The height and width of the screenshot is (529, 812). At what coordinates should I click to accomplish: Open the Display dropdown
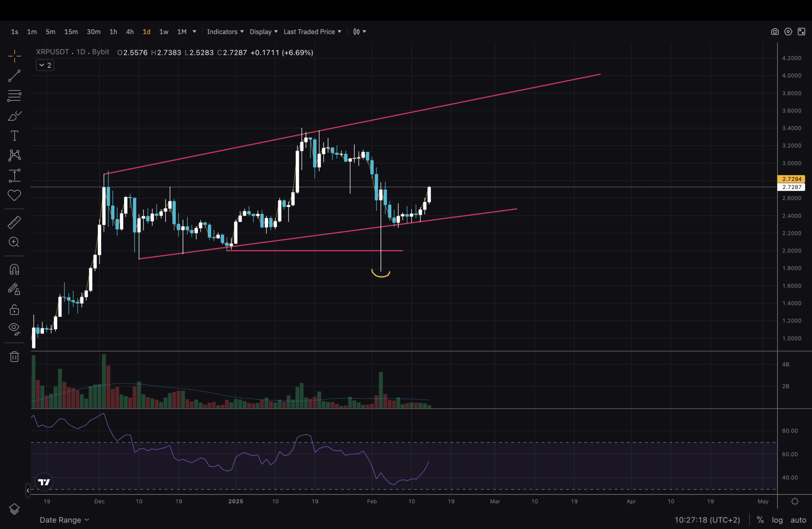264,32
